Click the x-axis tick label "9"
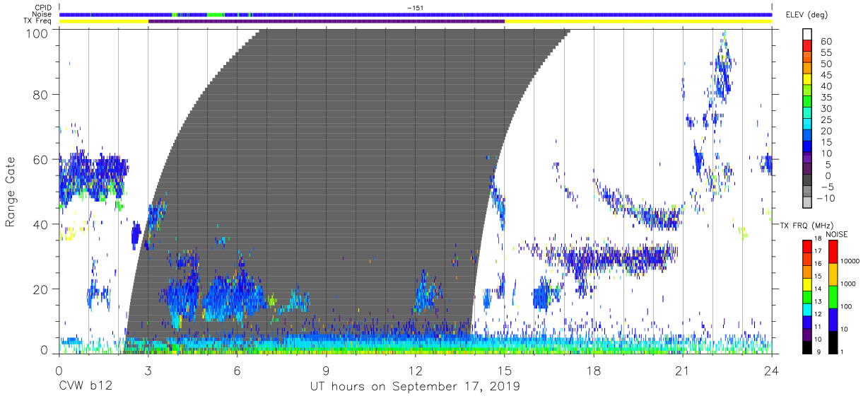Viewport: 868px width, 401px height. point(326,371)
